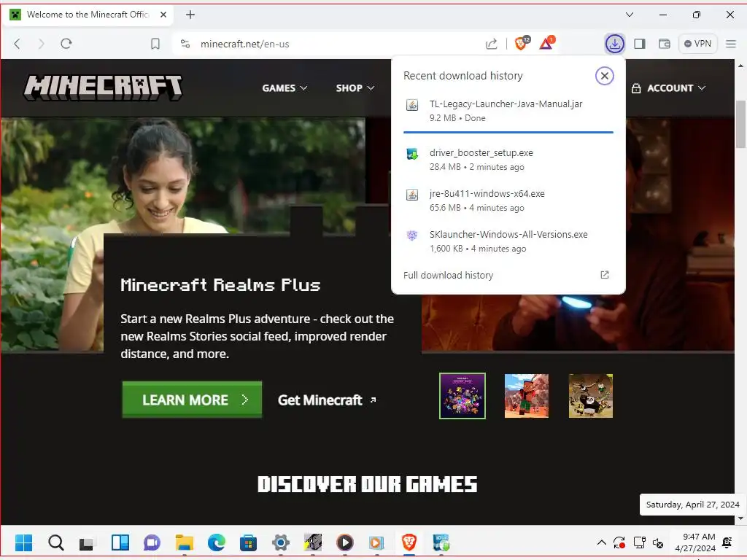Click the Minecraft logo

[x=103, y=87]
